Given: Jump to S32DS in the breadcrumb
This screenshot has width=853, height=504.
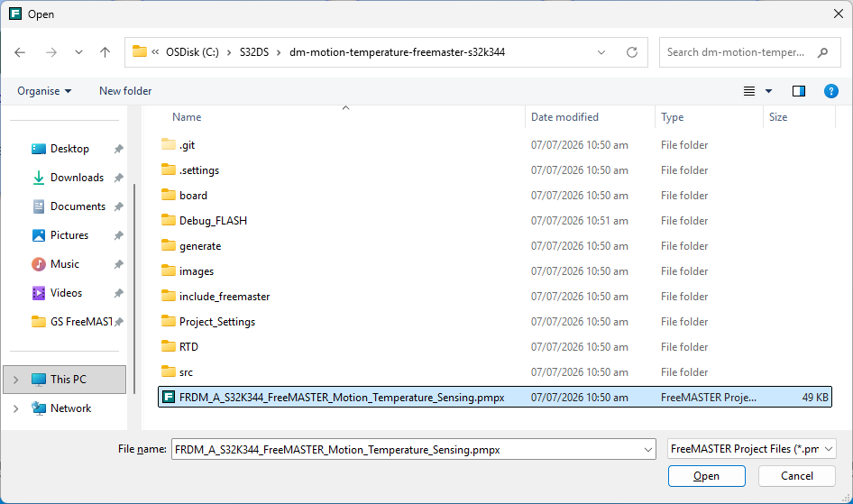Looking at the screenshot, I should tap(254, 52).
